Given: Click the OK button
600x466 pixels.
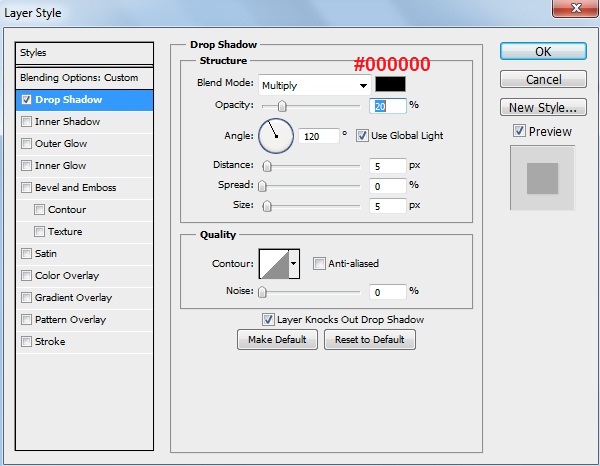Looking at the screenshot, I should click(542, 51).
